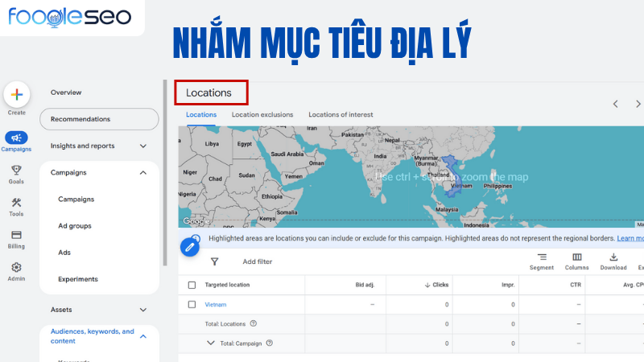Click help icon beside Total: Locations
The image size is (644, 362).
pyautogui.click(x=254, y=323)
